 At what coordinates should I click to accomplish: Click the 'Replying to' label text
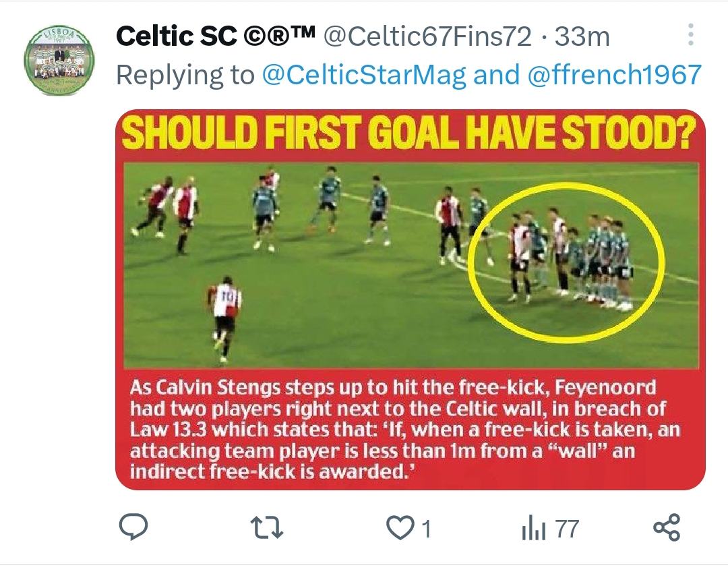(185, 75)
